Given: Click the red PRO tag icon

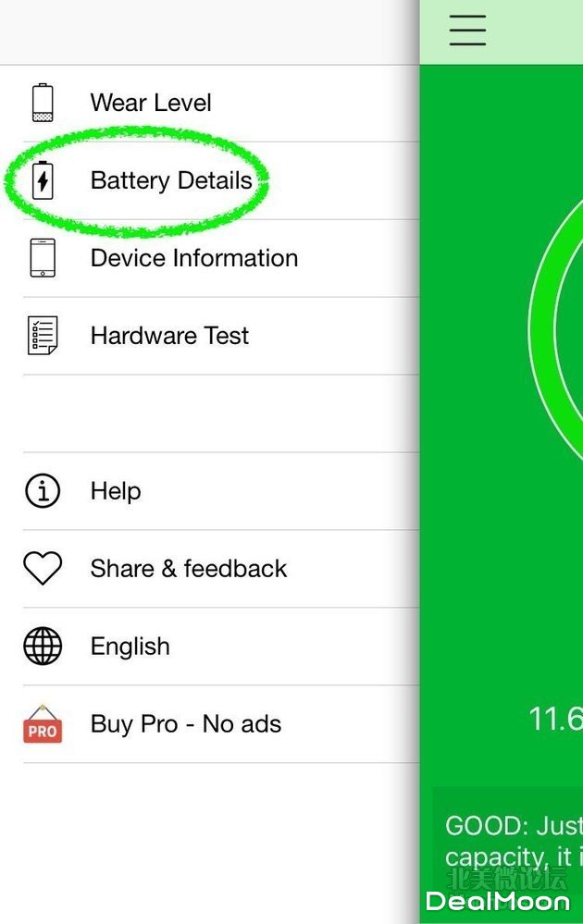Looking at the screenshot, I should click(x=43, y=723).
